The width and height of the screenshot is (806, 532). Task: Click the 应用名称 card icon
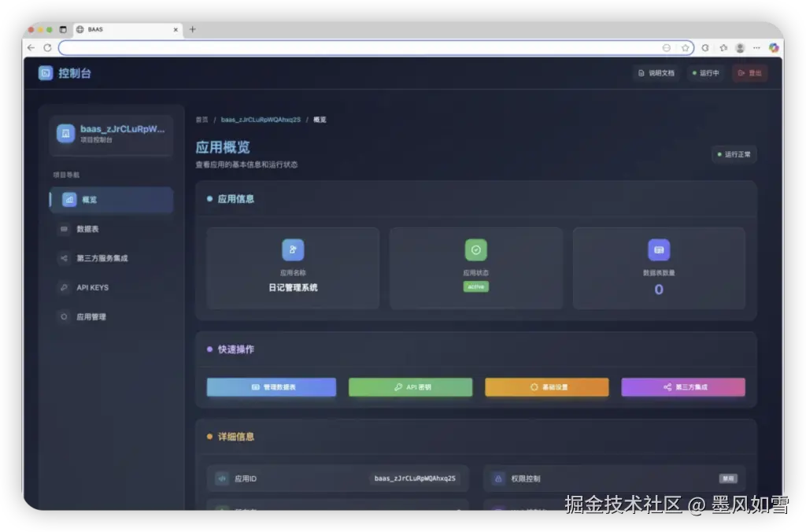(x=293, y=249)
